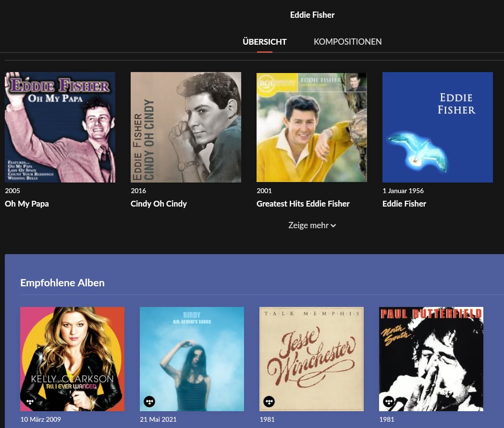Click the Empfohlene Alben heading
504x428 pixels.
62,283
